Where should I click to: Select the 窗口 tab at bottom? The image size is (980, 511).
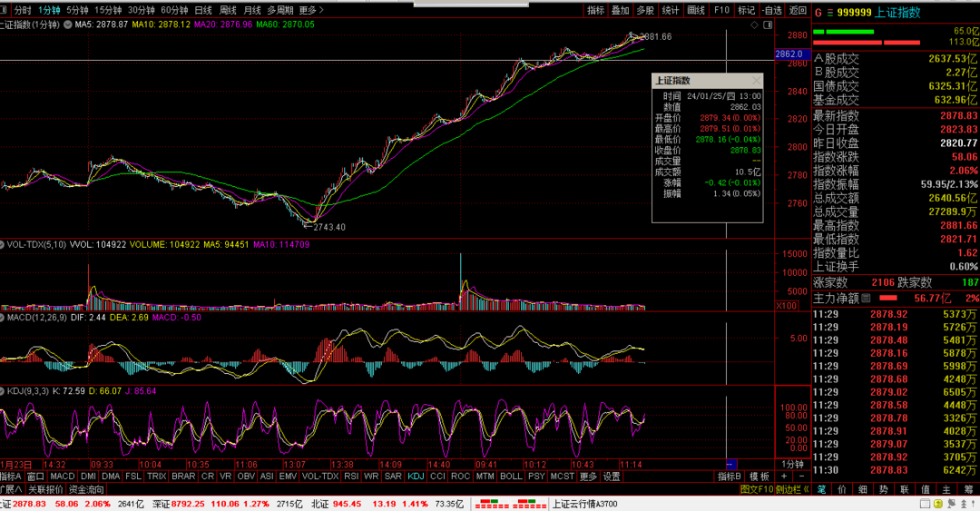[35, 477]
